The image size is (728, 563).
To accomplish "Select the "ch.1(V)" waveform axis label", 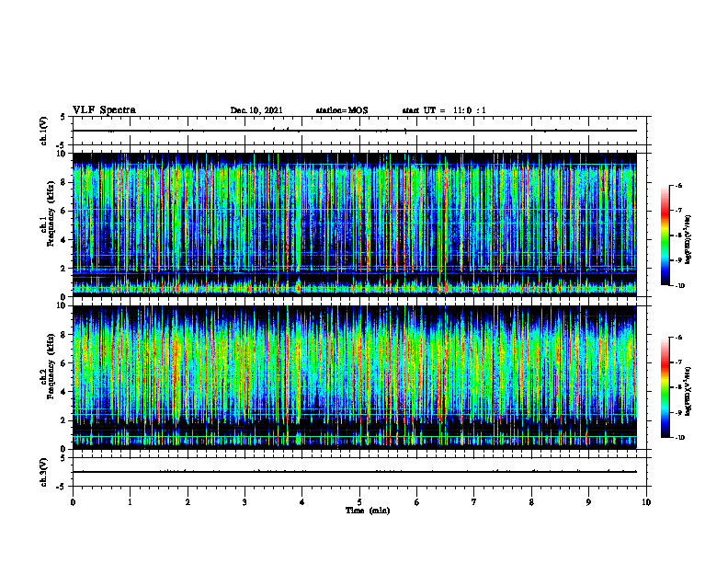I will pyautogui.click(x=44, y=131).
